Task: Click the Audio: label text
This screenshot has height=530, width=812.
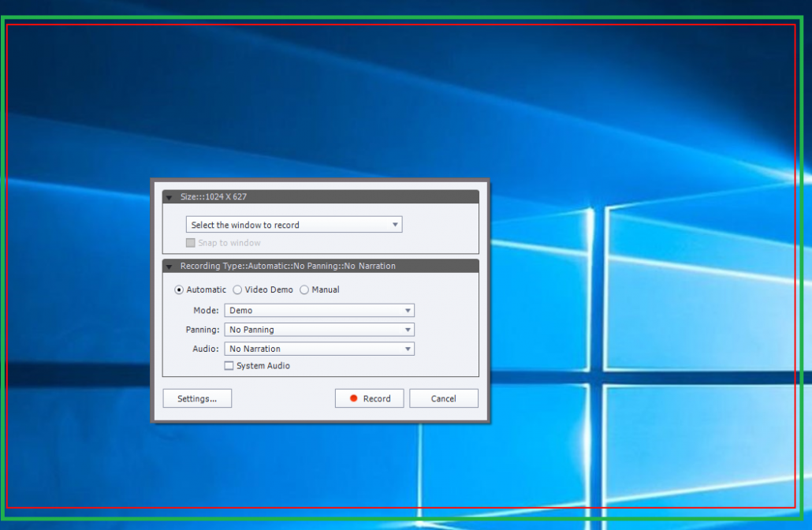Action: coord(206,349)
